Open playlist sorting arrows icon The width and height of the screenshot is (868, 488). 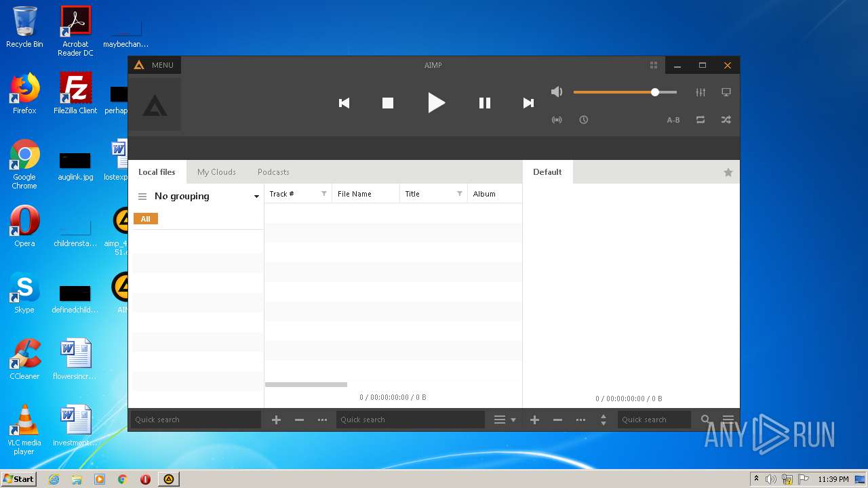click(604, 420)
